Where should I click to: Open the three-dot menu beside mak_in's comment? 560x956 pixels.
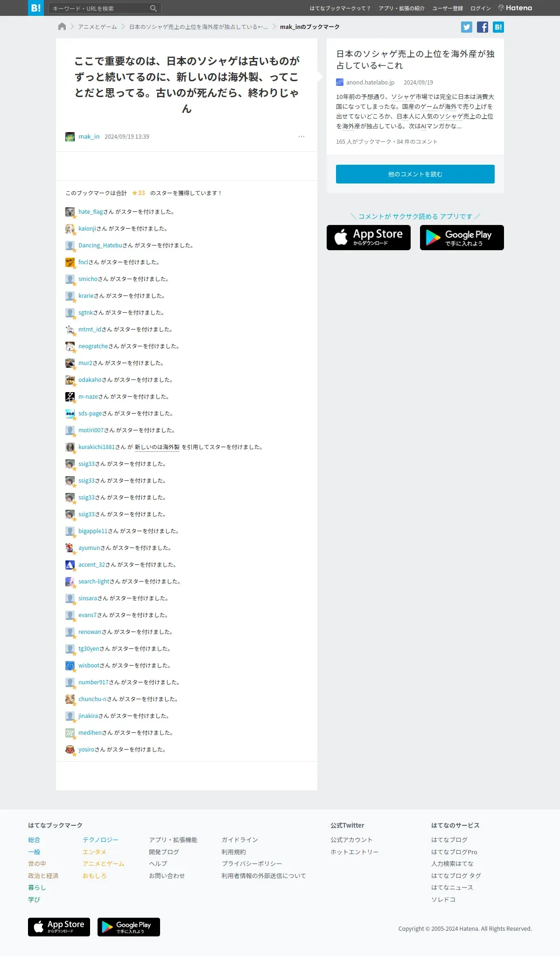[301, 136]
